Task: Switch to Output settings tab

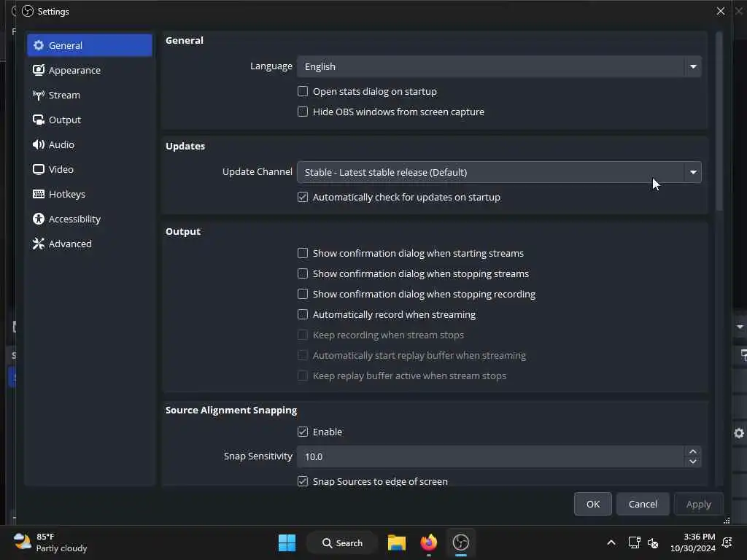Action: (x=90, y=120)
